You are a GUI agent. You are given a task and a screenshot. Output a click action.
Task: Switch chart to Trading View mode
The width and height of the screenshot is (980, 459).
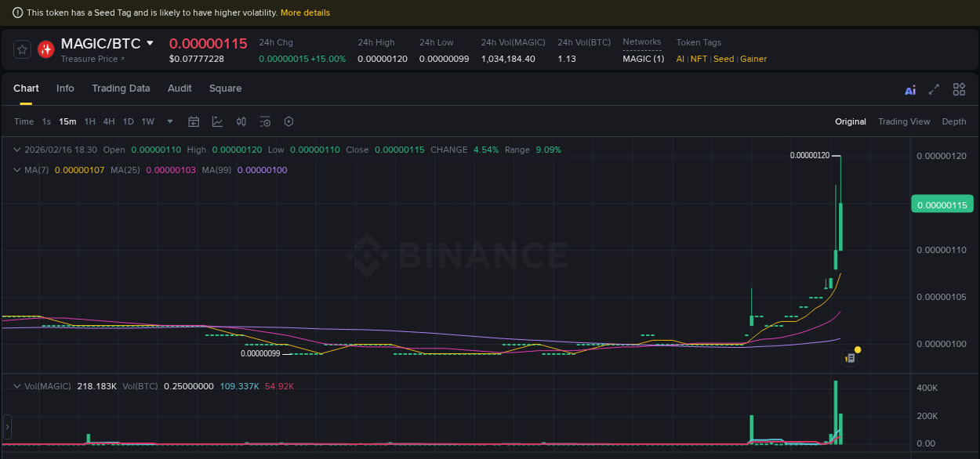coord(904,121)
